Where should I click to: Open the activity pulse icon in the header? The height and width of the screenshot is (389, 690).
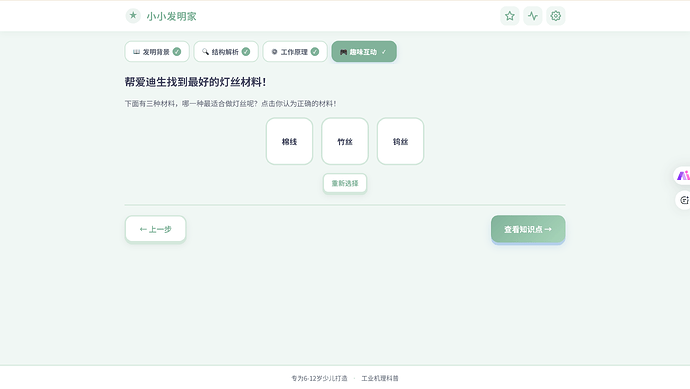532,16
